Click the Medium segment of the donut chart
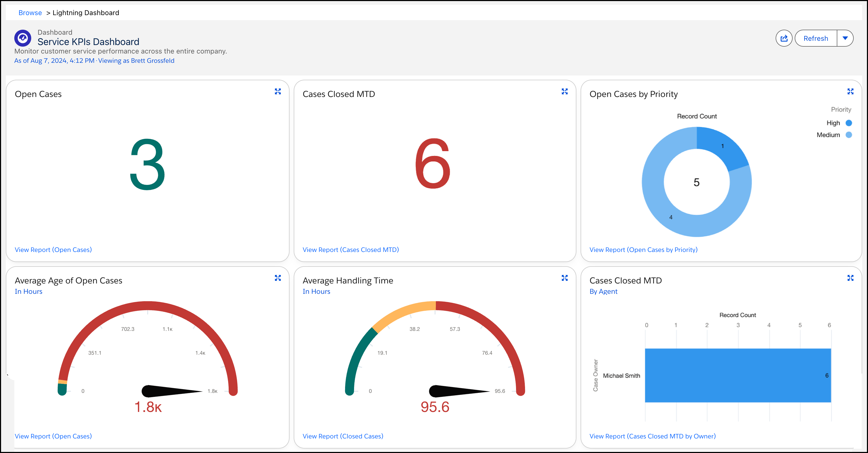Image resolution: width=868 pixels, height=453 pixels. click(671, 217)
